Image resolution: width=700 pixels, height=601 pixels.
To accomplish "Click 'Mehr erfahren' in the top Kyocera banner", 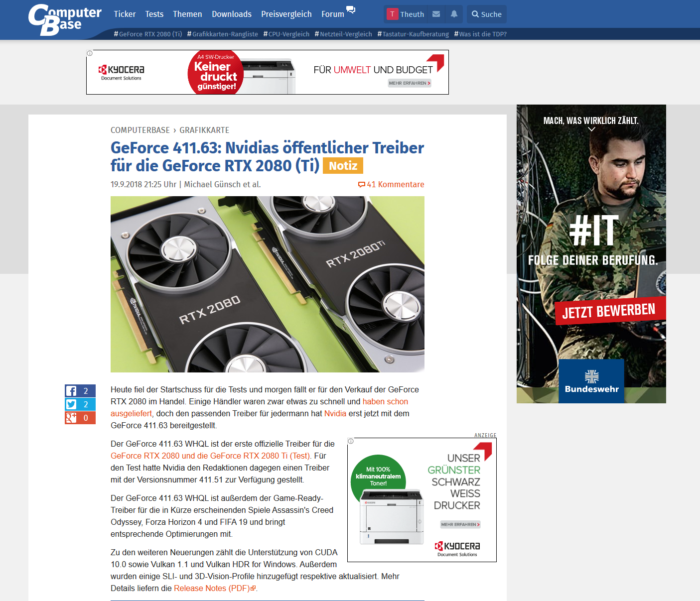I will [x=410, y=83].
